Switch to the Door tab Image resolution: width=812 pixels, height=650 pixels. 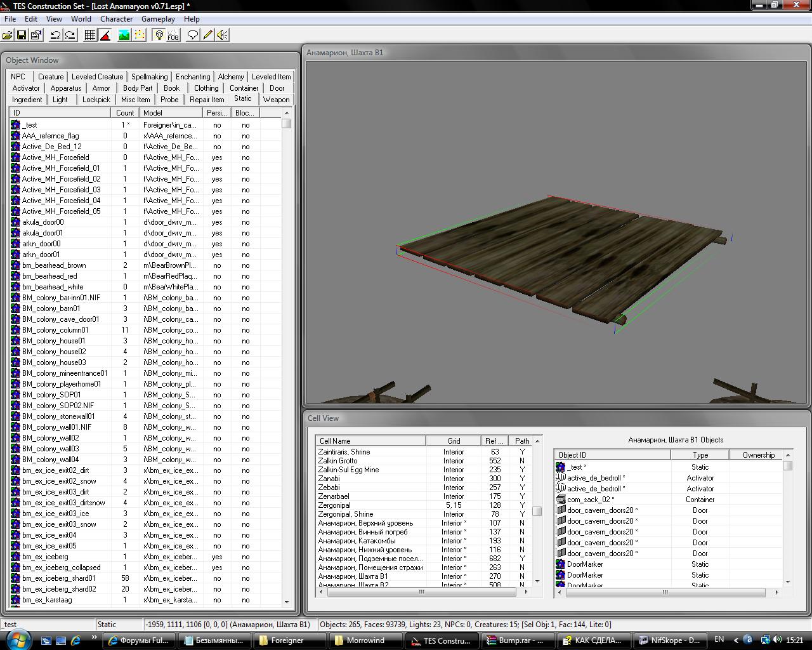277,88
